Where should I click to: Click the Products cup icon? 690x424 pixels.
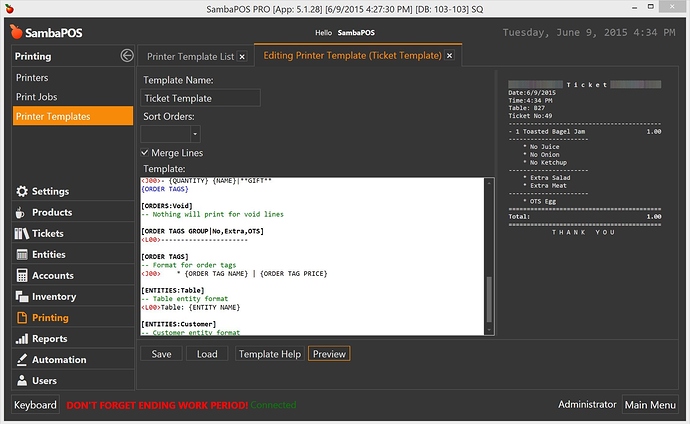20,212
